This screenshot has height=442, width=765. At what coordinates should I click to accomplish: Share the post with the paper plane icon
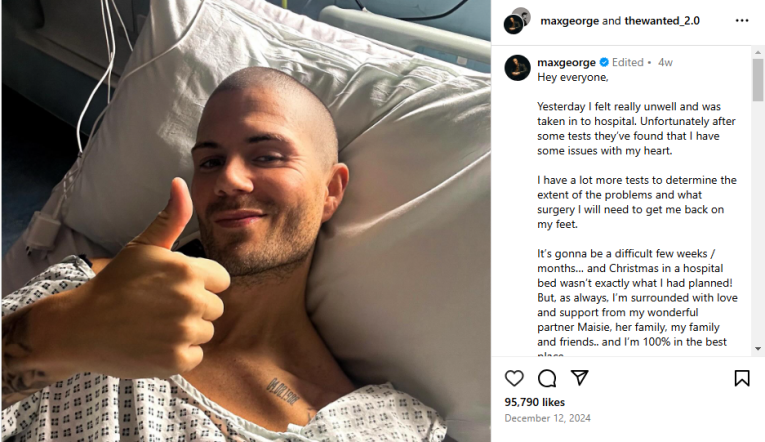point(580,378)
